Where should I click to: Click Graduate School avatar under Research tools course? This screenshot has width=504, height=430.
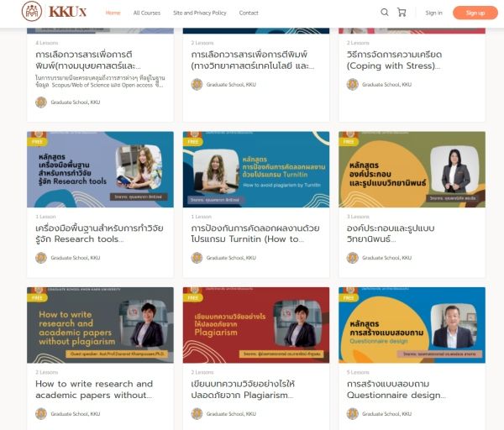click(41, 258)
